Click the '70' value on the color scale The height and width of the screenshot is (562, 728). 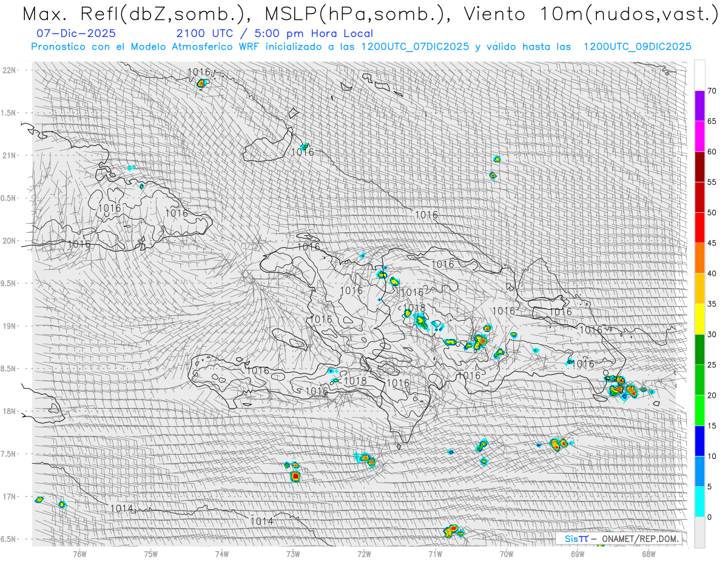point(712,91)
